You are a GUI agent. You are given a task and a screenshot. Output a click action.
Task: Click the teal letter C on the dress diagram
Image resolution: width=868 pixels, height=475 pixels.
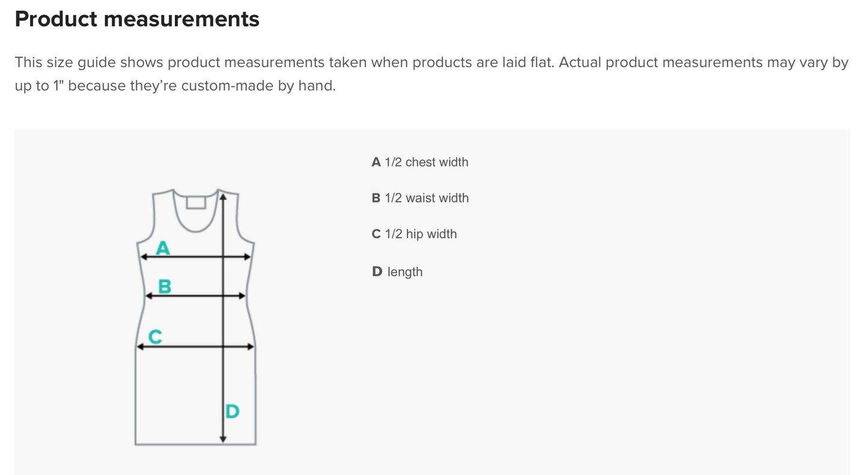[155, 337]
